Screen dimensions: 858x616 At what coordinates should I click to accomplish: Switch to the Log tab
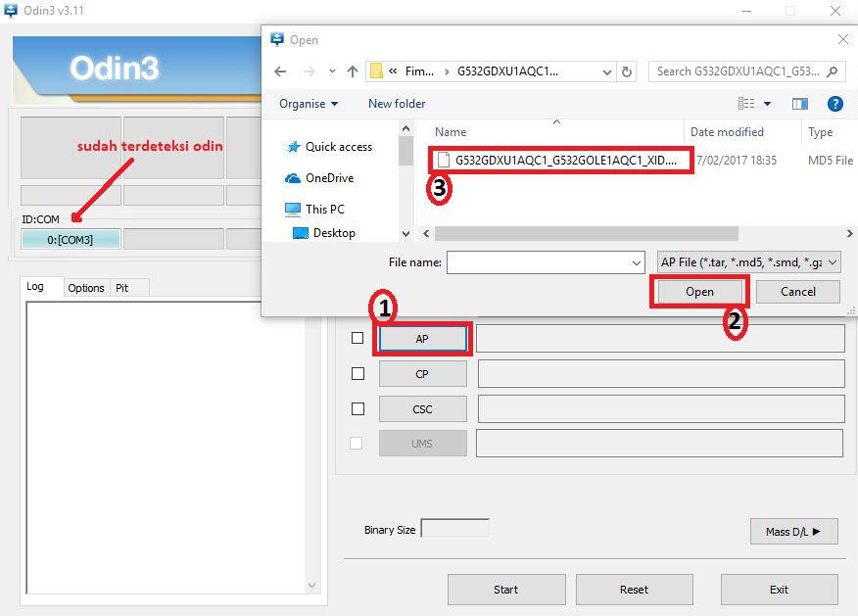point(35,287)
